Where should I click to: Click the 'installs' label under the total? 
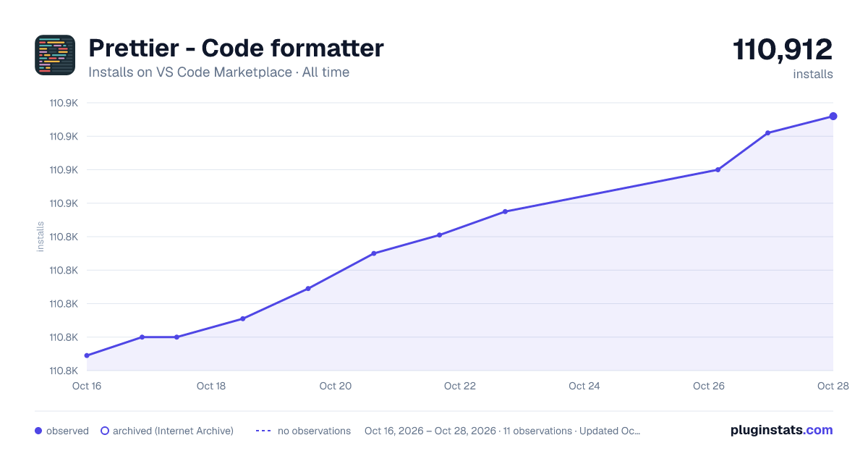(813, 74)
